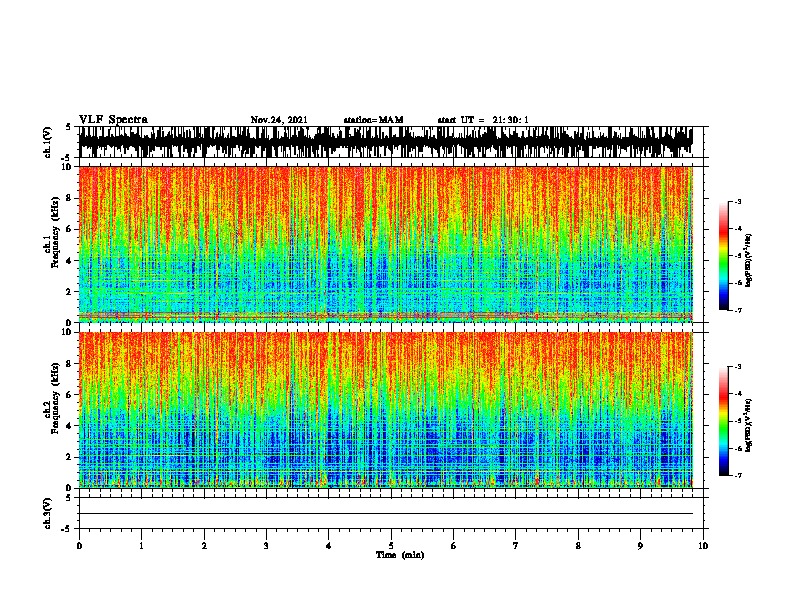
Task: Click the "station=MAM" header text
Action: click(x=373, y=120)
